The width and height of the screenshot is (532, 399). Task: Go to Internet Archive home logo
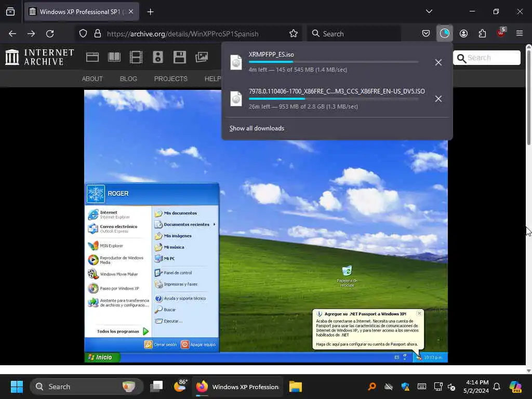[x=39, y=57]
